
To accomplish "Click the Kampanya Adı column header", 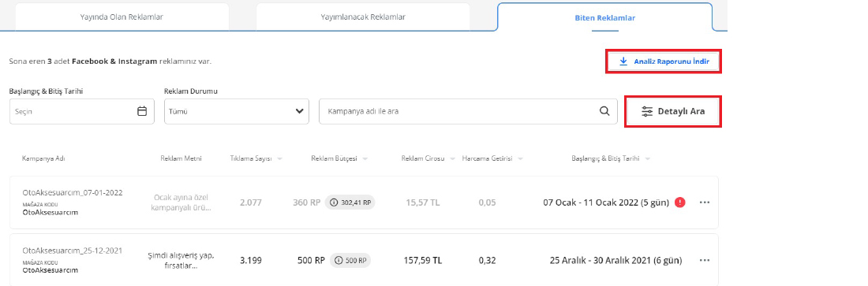I will 43,159.
